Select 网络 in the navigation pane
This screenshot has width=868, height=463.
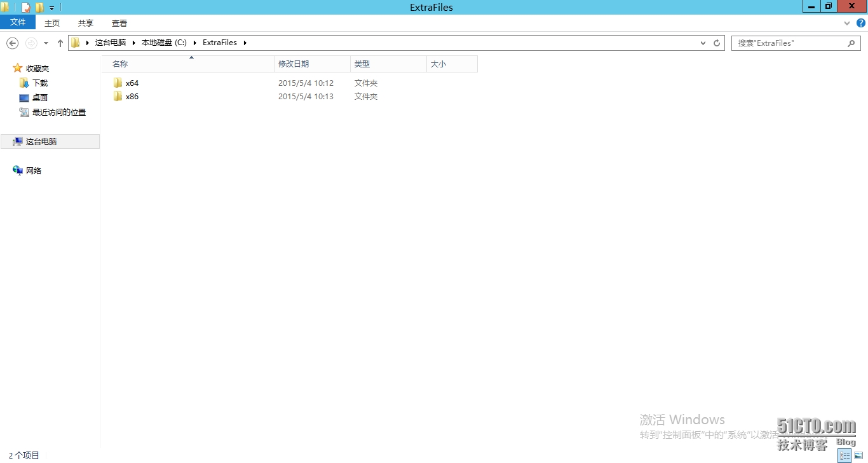pos(34,170)
